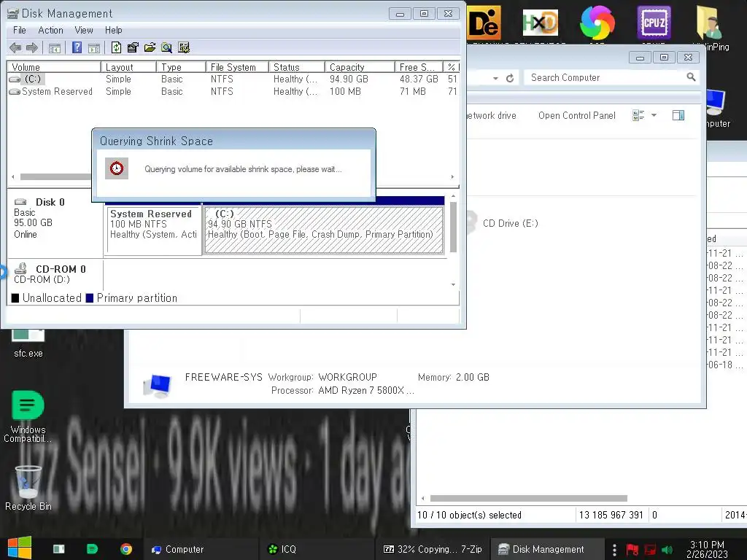Open Help via the blue question mark icon
Screen dimensions: 747x560
point(77,47)
